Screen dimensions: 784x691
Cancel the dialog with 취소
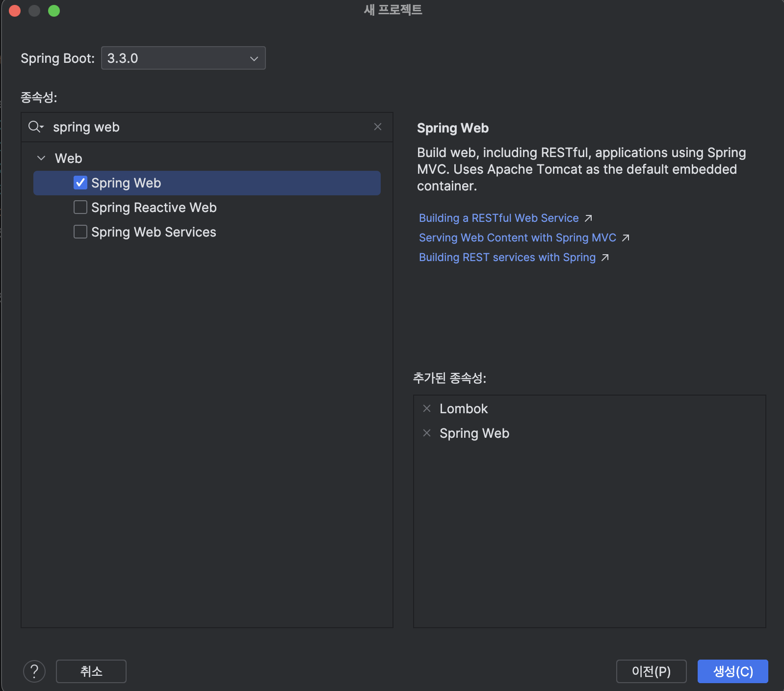[91, 671]
